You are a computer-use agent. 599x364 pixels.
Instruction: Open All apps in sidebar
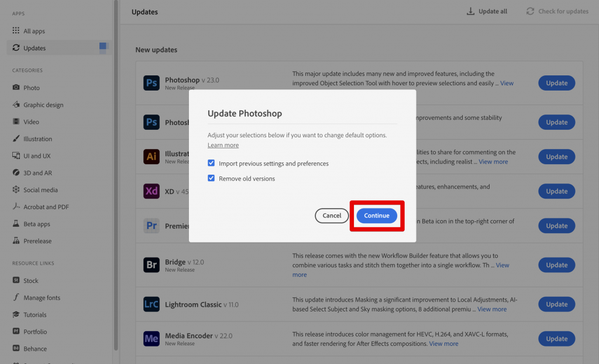coord(34,31)
